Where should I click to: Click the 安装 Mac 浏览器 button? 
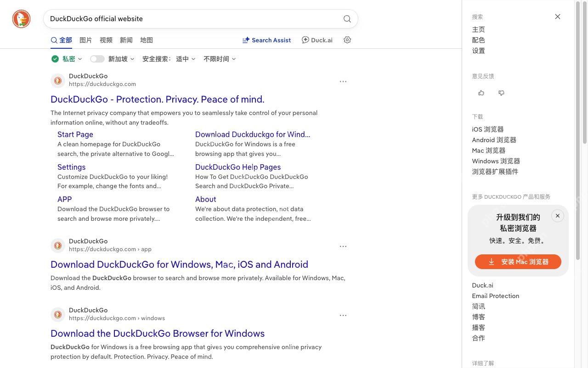(x=518, y=262)
